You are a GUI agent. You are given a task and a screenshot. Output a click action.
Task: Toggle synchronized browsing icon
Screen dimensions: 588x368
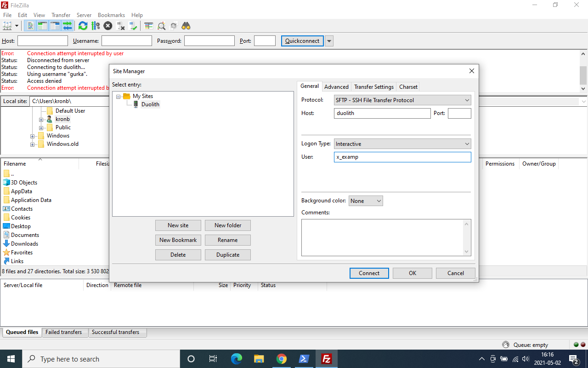(174, 26)
